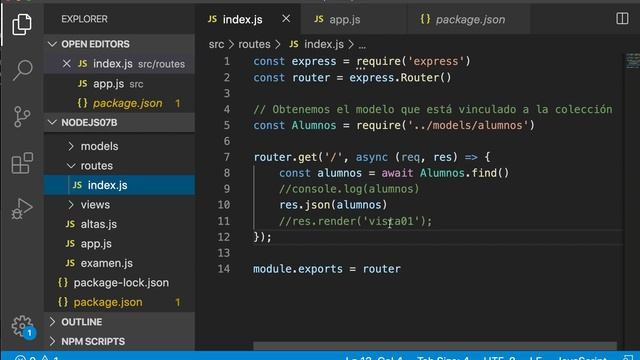Open the Explorer view in activity bar

pos(22,24)
